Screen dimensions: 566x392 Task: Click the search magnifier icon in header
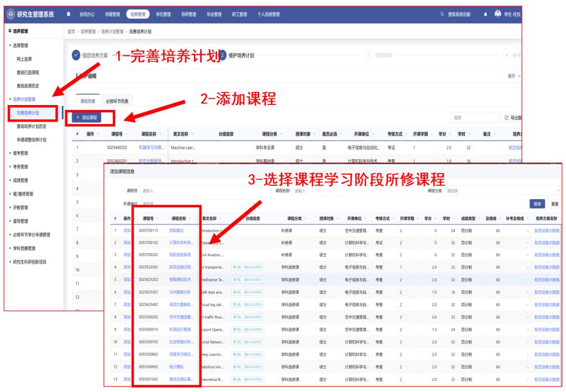pyautogui.click(x=442, y=14)
